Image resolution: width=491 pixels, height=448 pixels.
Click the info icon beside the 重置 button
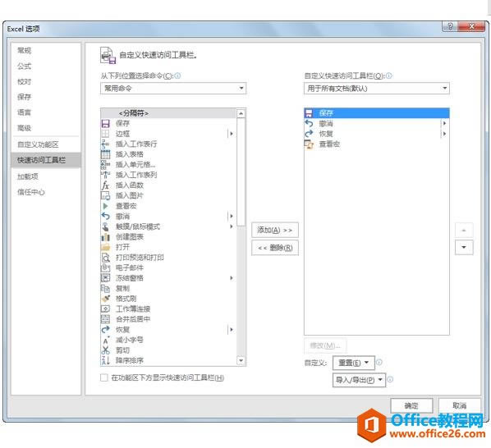click(x=379, y=363)
